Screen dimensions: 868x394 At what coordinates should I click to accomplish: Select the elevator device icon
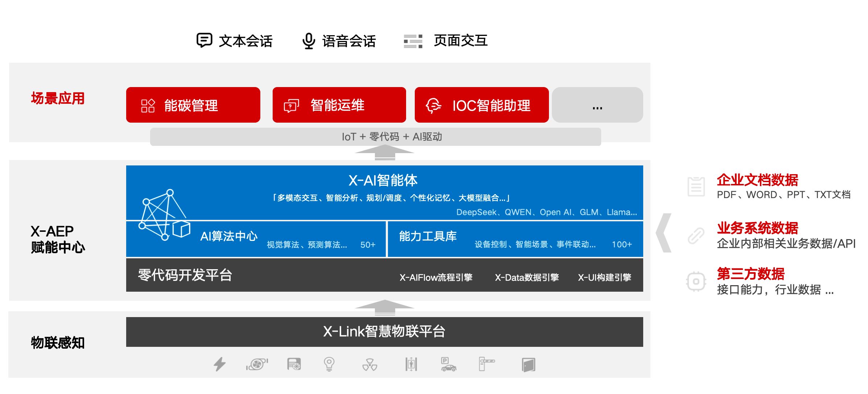click(x=411, y=364)
